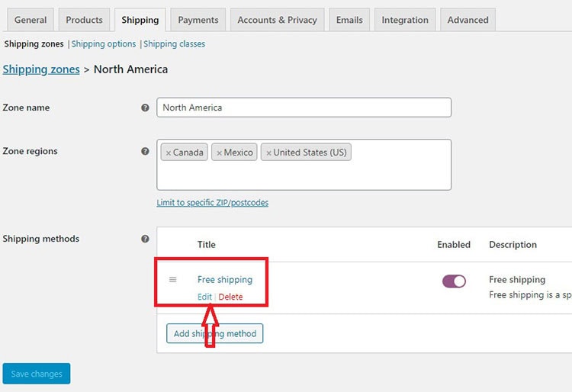The width and height of the screenshot is (572, 392).
Task: Open the Products settings tab
Action: click(x=84, y=20)
